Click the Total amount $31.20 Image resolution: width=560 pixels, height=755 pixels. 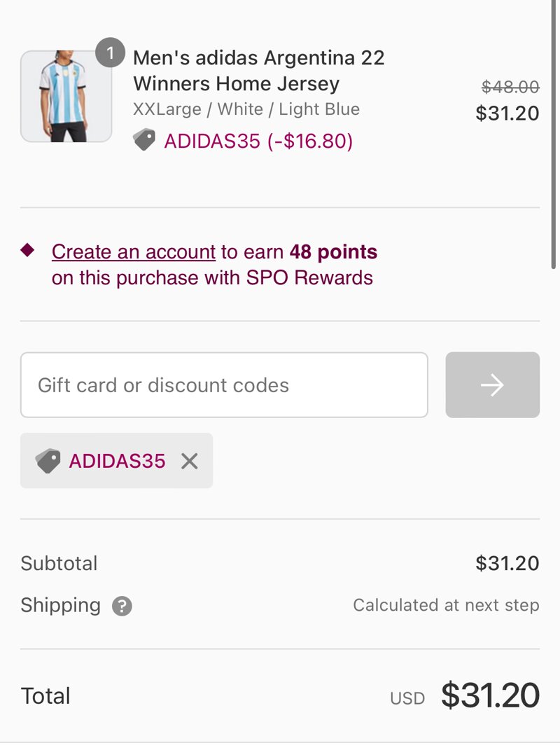[x=490, y=695]
